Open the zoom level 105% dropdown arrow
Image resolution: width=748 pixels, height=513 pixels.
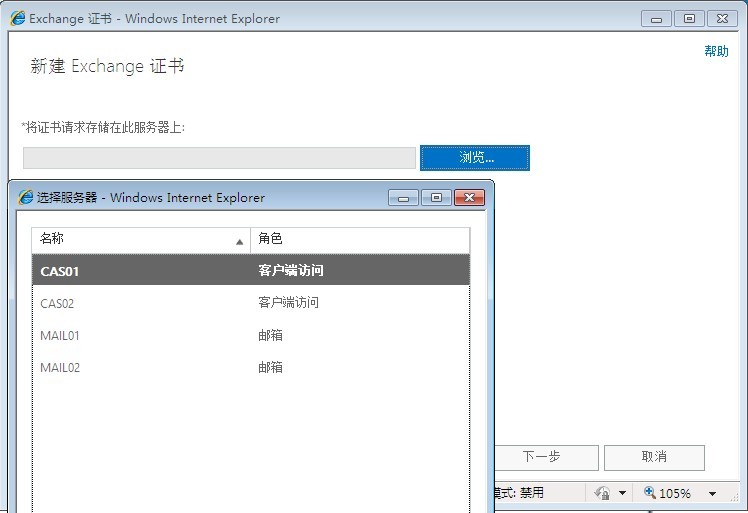point(712,493)
